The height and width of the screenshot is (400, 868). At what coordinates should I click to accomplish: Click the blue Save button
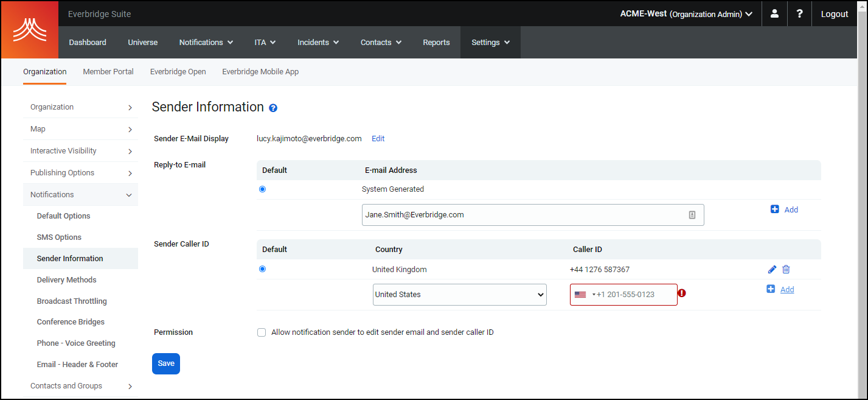pos(166,363)
